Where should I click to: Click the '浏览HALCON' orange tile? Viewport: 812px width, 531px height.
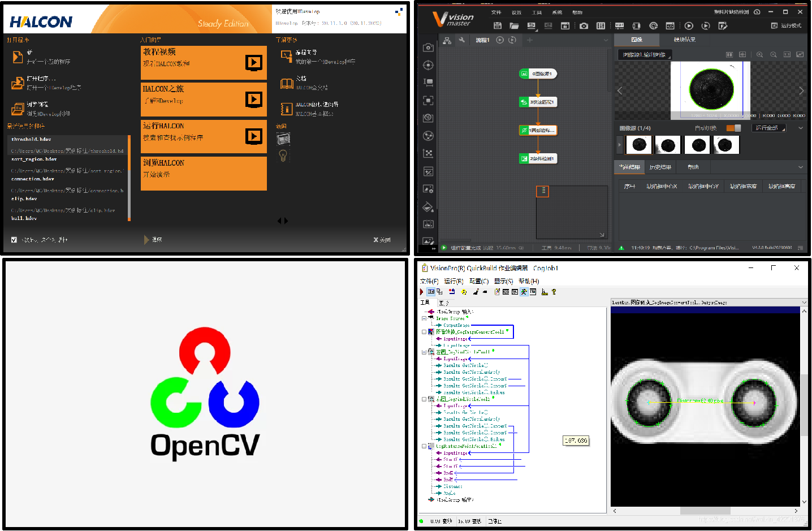(204, 173)
